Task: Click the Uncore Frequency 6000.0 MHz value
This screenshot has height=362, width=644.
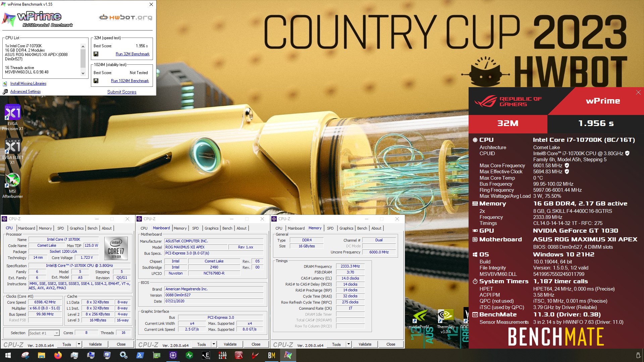Action: tap(379, 252)
